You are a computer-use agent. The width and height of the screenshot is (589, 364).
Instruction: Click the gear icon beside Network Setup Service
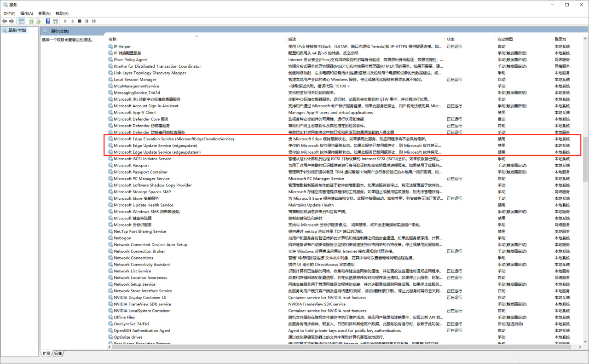pyautogui.click(x=110, y=284)
